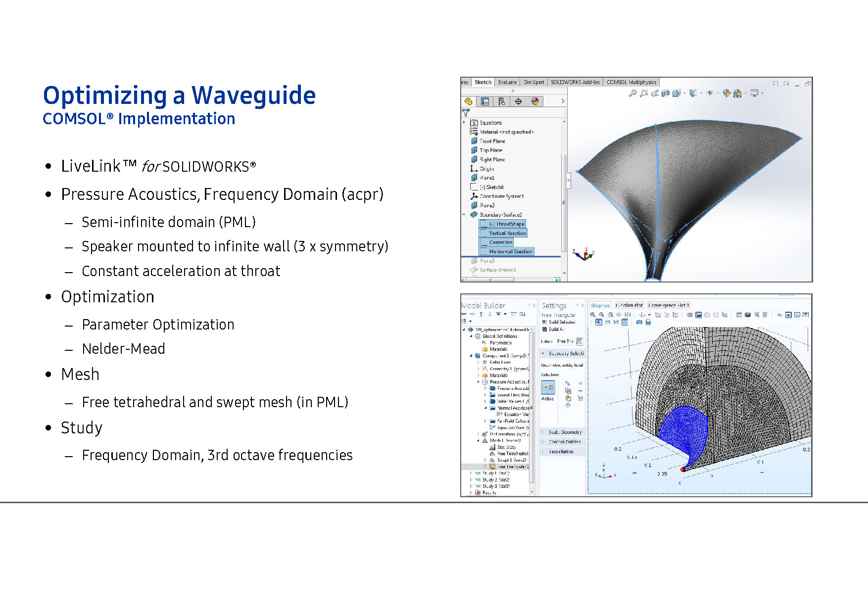Open the COMSOL Multiphysics tab
The image size is (868, 614).
[631, 82]
